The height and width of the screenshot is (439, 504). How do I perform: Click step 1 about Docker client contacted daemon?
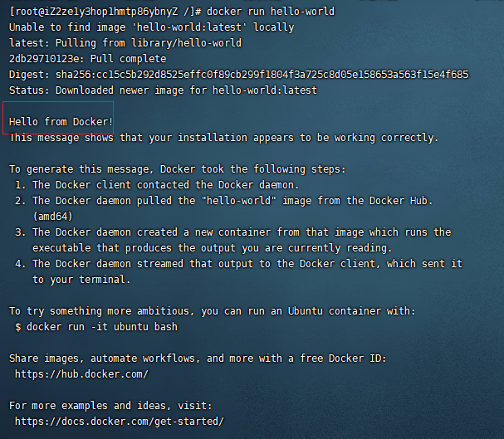(157, 185)
